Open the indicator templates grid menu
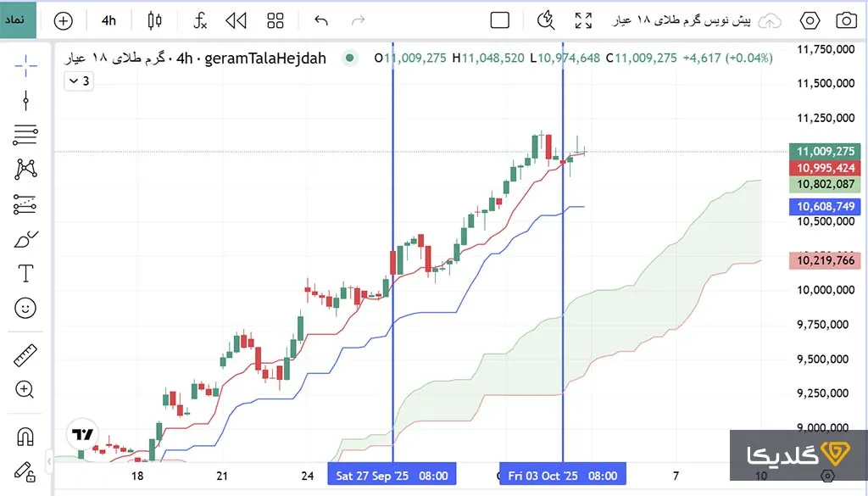 point(275,20)
